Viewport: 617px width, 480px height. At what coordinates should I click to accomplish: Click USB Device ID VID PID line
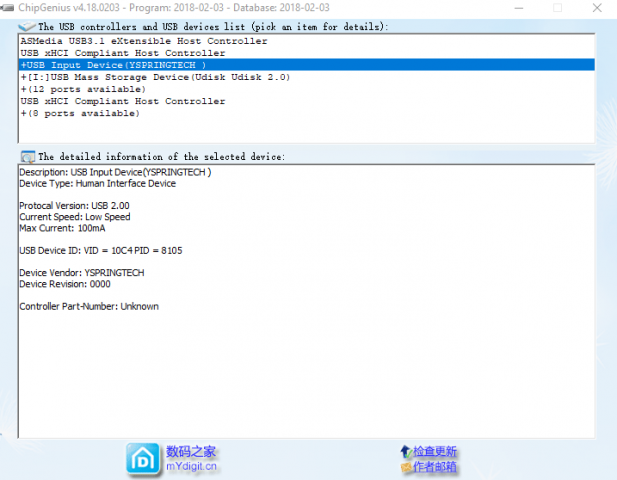pos(101,251)
